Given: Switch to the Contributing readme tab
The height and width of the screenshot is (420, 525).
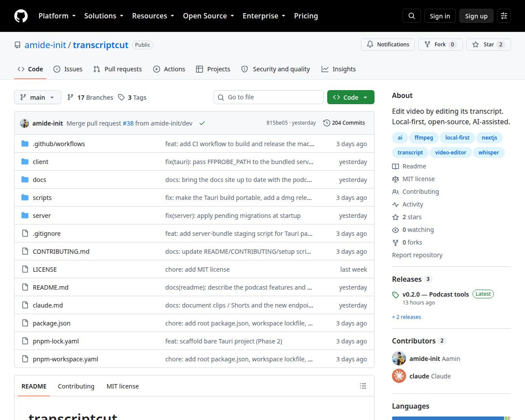Looking at the screenshot, I should click(76, 386).
